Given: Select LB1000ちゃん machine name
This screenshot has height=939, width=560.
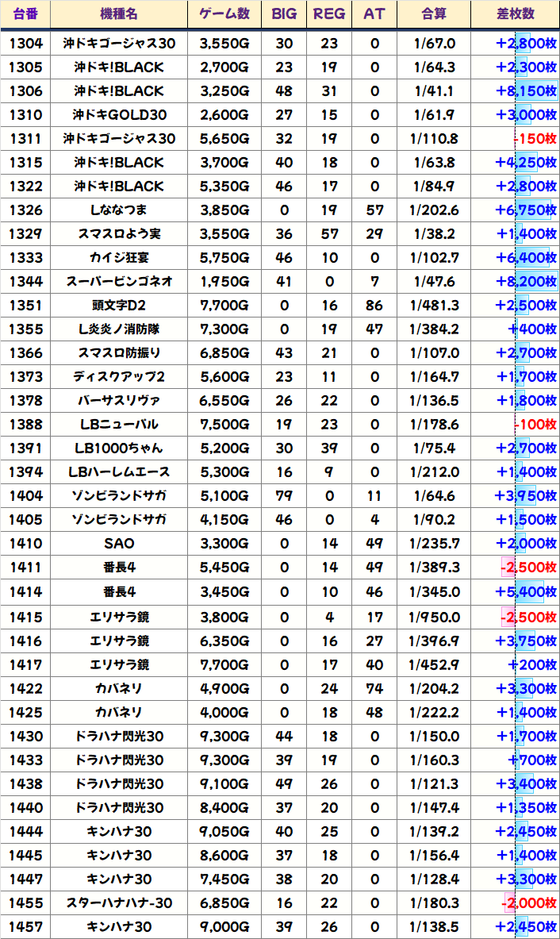Looking at the screenshot, I should (119, 448).
